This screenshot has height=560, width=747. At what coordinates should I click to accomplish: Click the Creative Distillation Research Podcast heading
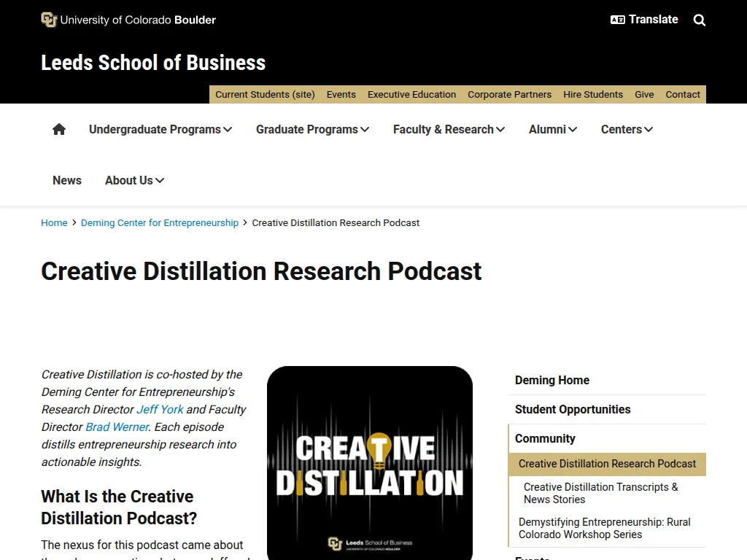coord(261,271)
